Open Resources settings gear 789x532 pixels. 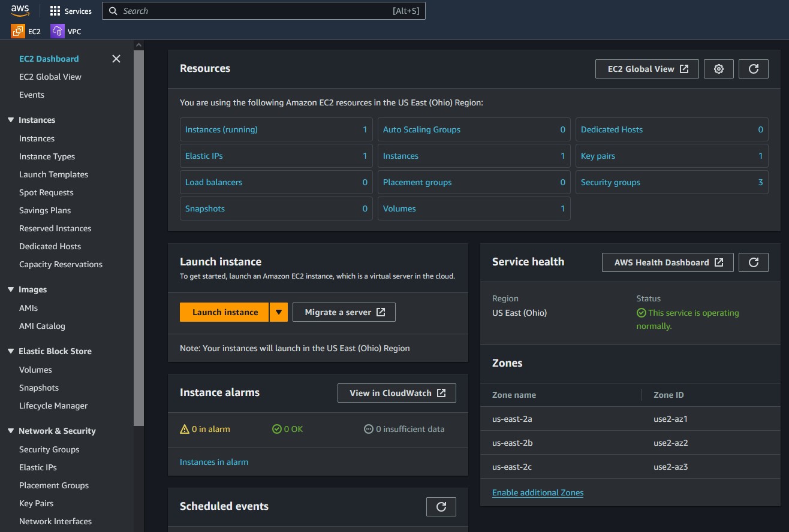[x=719, y=69]
